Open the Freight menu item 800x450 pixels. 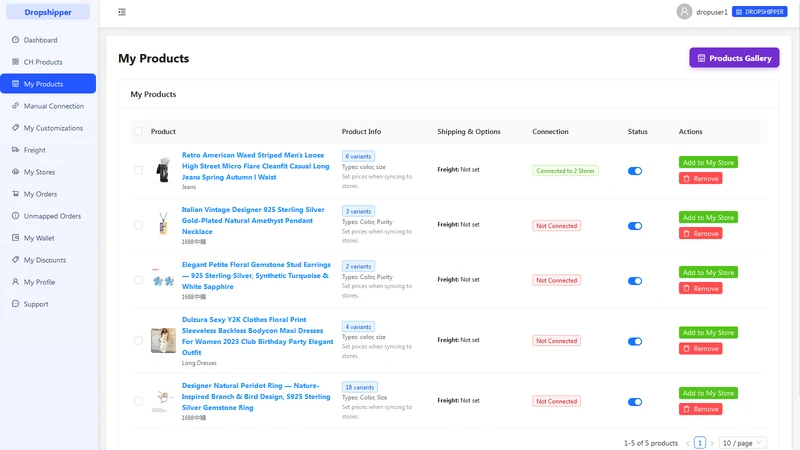pyautogui.click(x=48, y=150)
